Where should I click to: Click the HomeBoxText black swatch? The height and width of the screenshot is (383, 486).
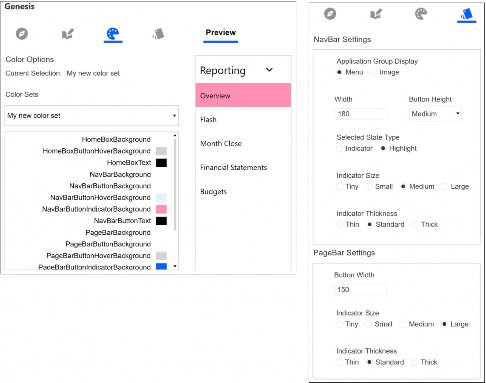click(161, 163)
